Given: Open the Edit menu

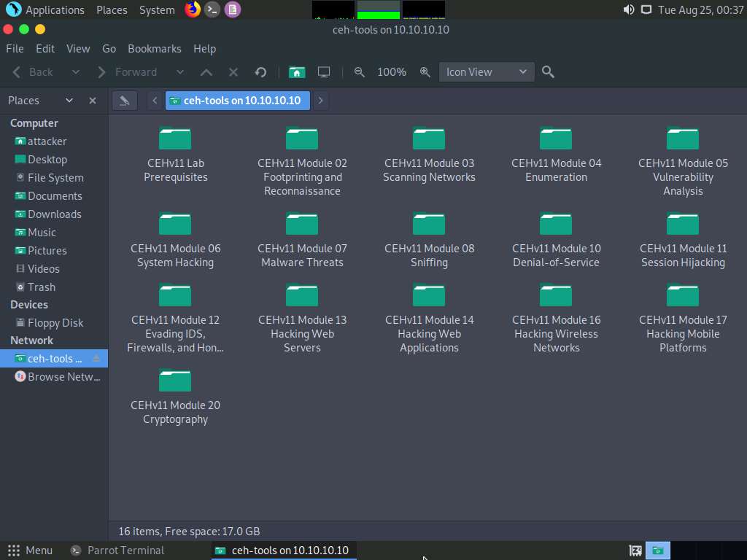Looking at the screenshot, I should point(45,49).
